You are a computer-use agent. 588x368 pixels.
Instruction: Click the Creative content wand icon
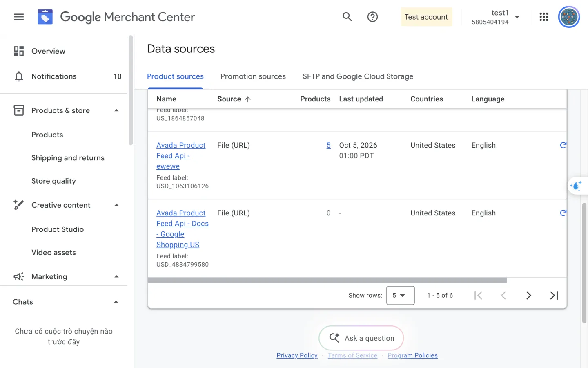[x=19, y=205]
